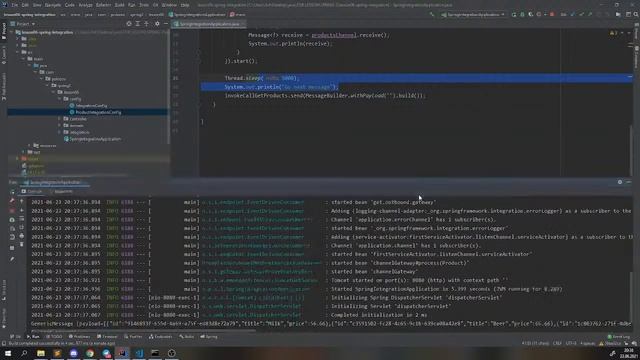Open the editor warnings indicator
The width and height of the screenshot is (640, 360).
pos(613,33)
